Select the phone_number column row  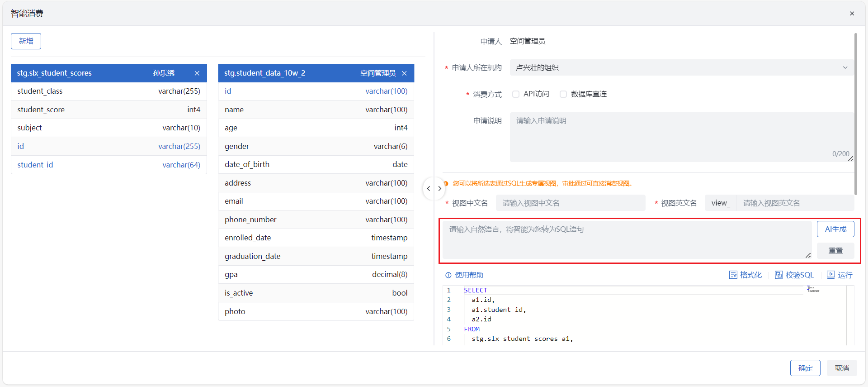coord(316,220)
